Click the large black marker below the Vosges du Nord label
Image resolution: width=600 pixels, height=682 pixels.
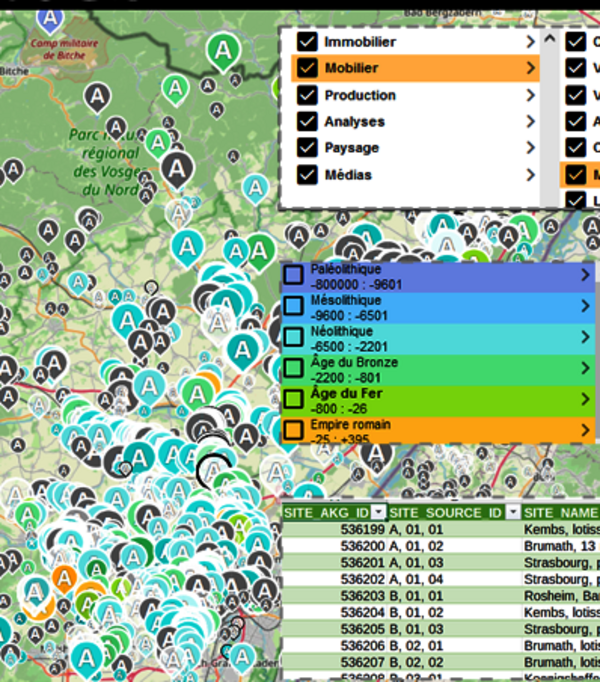[177, 171]
